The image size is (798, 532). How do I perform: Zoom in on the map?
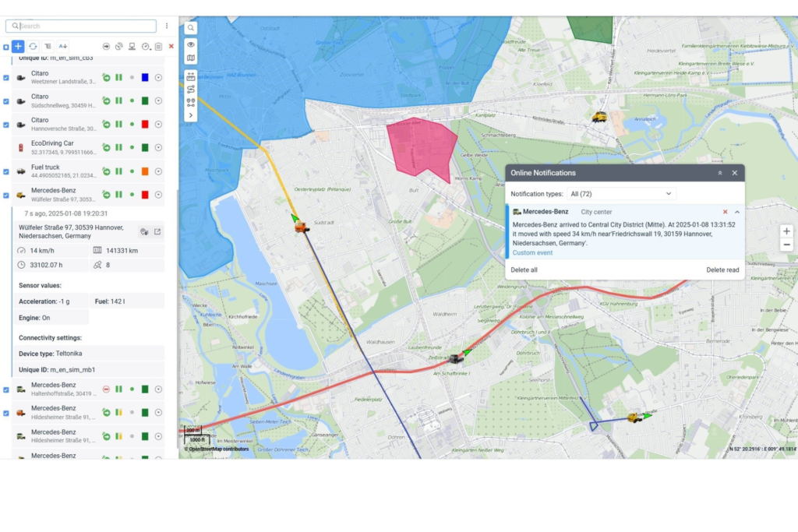click(786, 231)
